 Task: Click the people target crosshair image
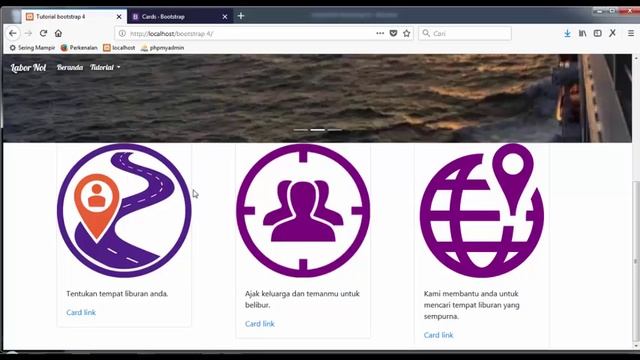(303, 211)
